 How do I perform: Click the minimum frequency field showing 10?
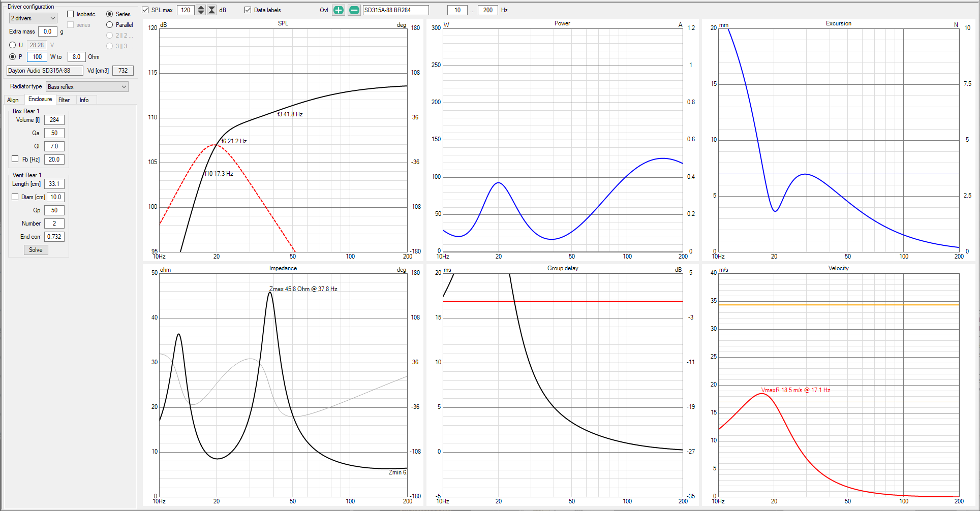point(457,10)
